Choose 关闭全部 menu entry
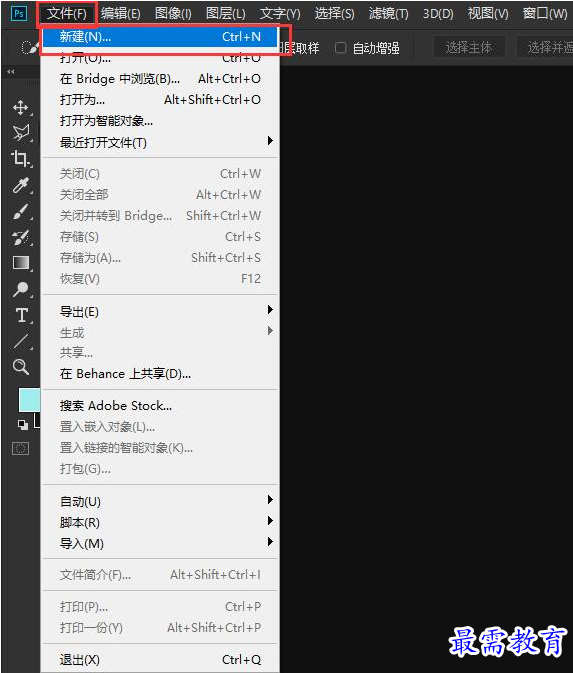The width and height of the screenshot is (573, 673). (x=160, y=195)
